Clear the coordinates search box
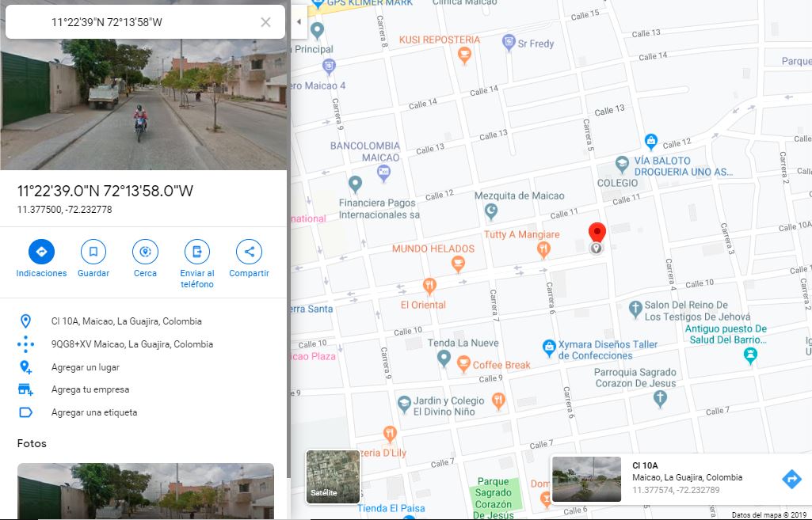Image resolution: width=812 pixels, height=520 pixels. [265, 22]
